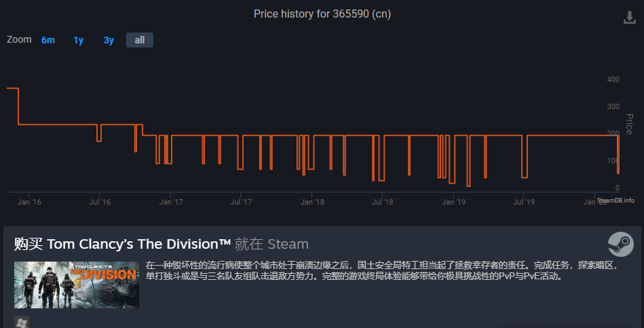Viewport: 644px width, 328px height.
Task: Click the Chinese game description paragraph
Action: tap(382, 270)
